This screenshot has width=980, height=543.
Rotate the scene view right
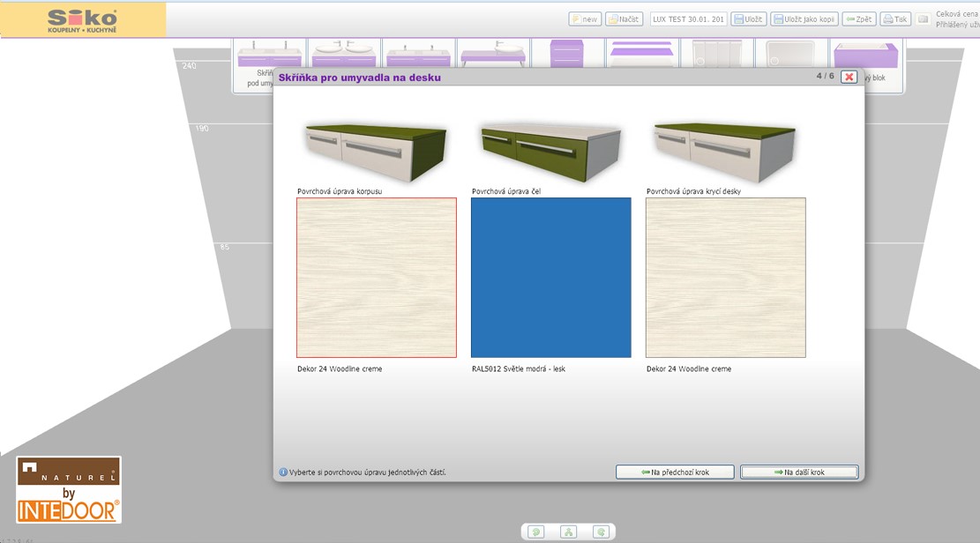(x=601, y=532)
